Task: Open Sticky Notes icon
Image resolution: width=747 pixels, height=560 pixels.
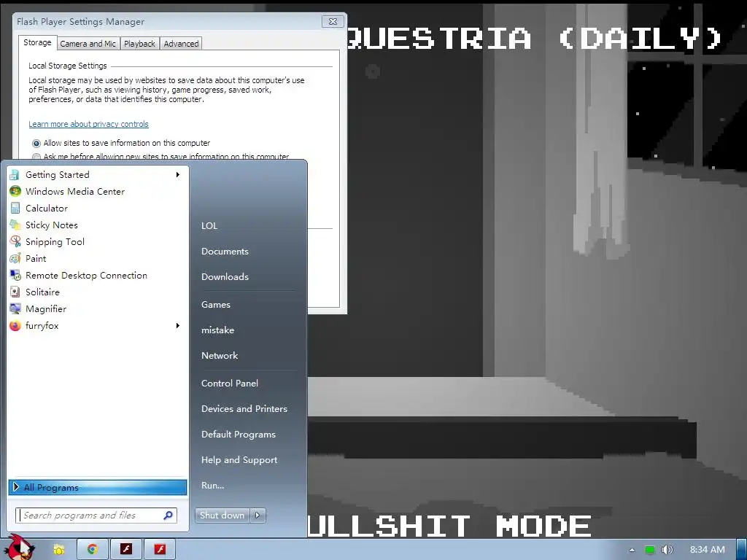Action: [x=15, y=225]
